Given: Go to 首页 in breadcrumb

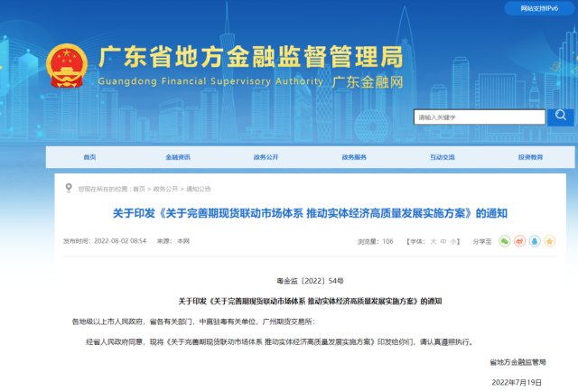Looking at the screenshot, I should point(139,189).
